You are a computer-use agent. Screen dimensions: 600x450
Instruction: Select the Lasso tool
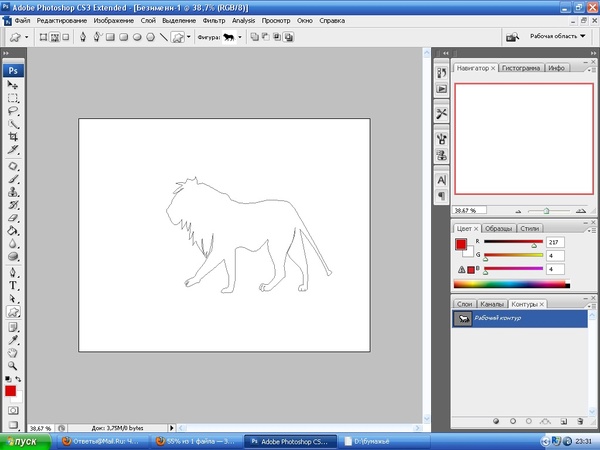click(x=13, y=112)
